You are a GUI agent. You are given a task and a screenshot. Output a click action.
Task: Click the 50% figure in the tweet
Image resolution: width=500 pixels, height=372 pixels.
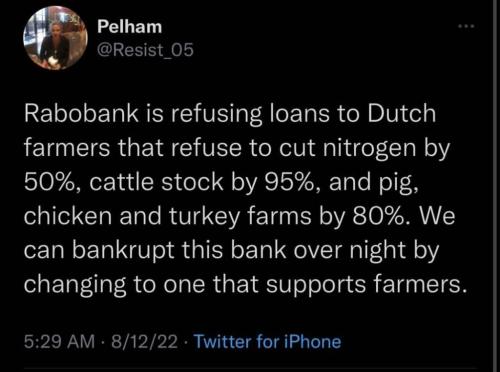(50, 182)
